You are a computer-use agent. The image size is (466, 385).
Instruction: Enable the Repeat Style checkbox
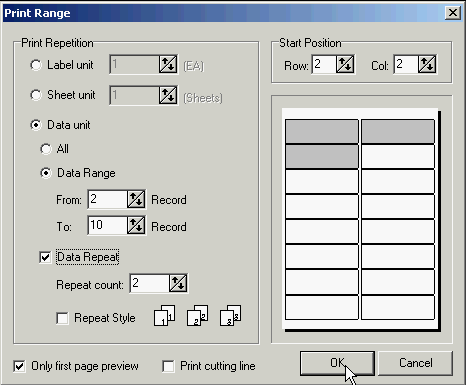62,318
